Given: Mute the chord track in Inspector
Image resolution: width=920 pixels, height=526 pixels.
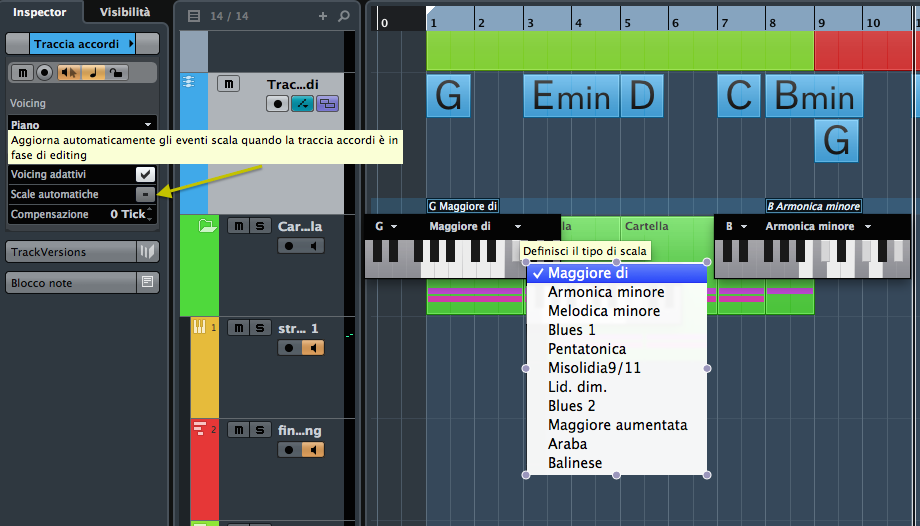Looking at the screenshot, I should click(x=22, y=73).
